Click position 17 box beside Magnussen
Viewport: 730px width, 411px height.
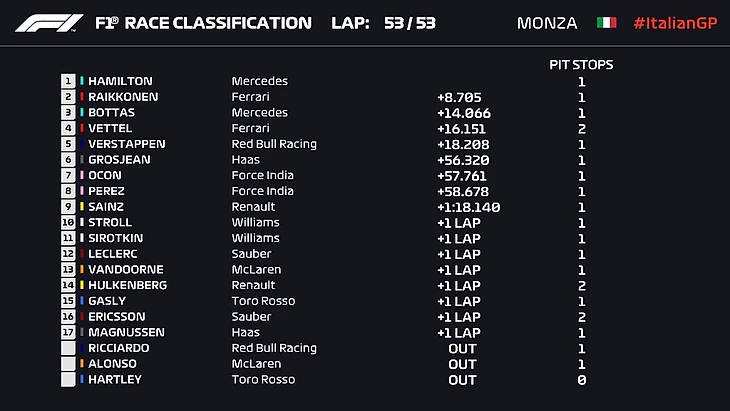click(x=68, y=332)
